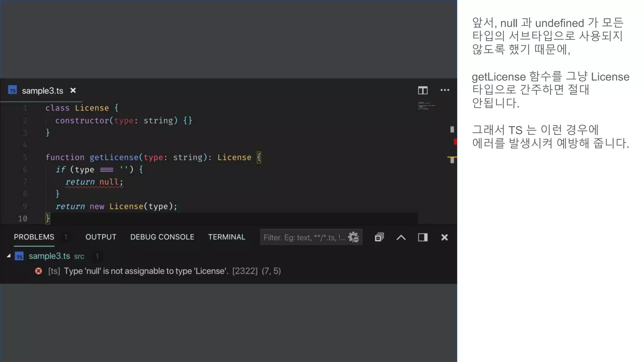Open the "Type 'null' is not assignable" error
This screenshot has width=644, height=362.
[x=146, y=271]
